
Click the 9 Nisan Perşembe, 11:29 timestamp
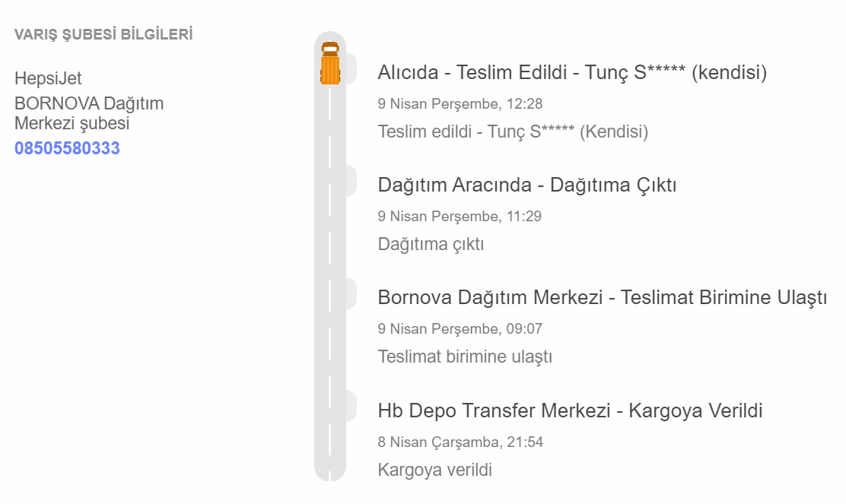[460, 217]
